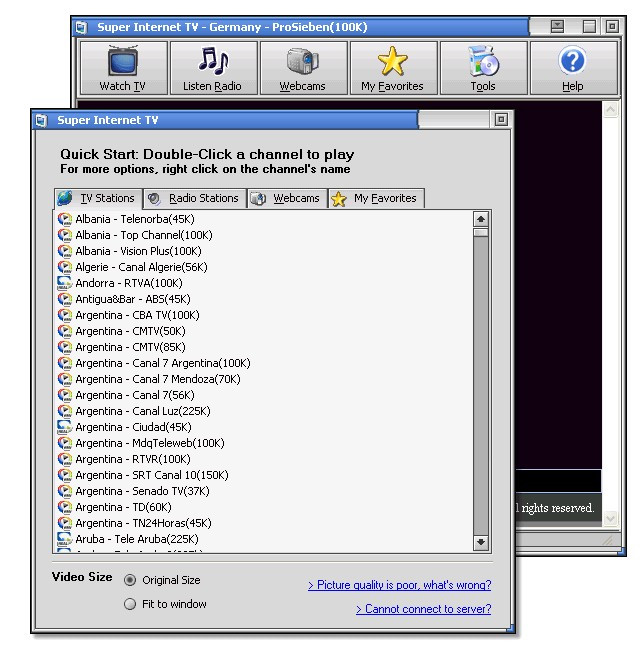Screen dimensions: 641x650
Task: Select 'Antigua&Bar - ABS(45K)' channel text
Action: point(133,299)
